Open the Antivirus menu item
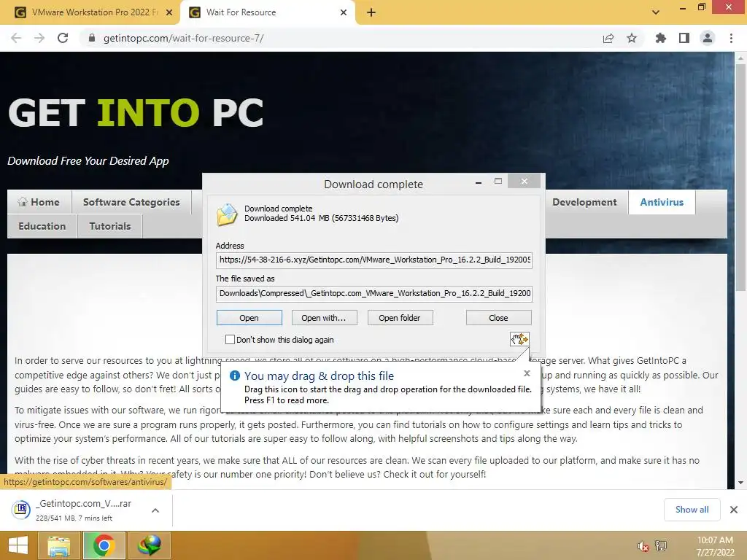747x560 pixels. 662,202
